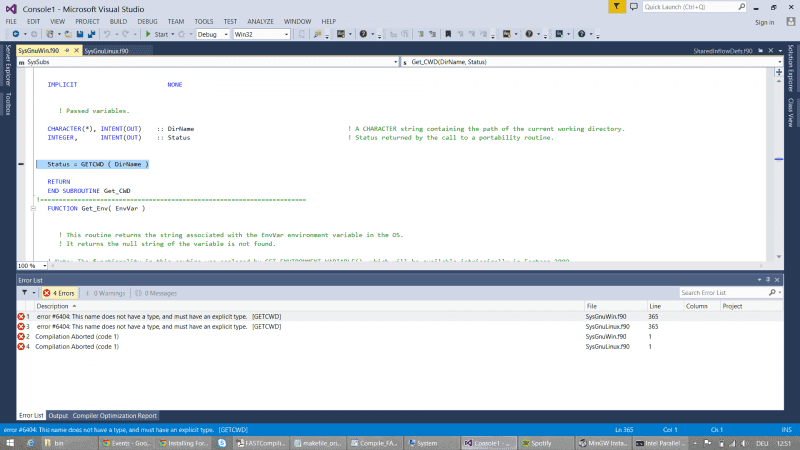800x450 pixels.
Task: Toggle the 4 Errors filter
Action: coord(59,293)
